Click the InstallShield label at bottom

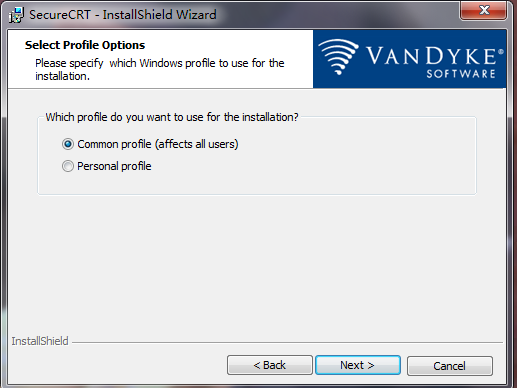(40, 341)
